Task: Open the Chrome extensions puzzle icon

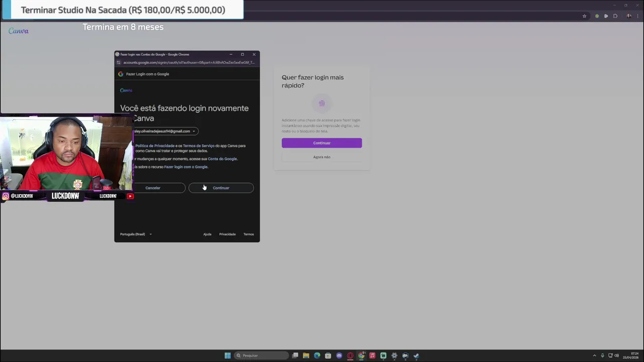Action: pos(615,16)
